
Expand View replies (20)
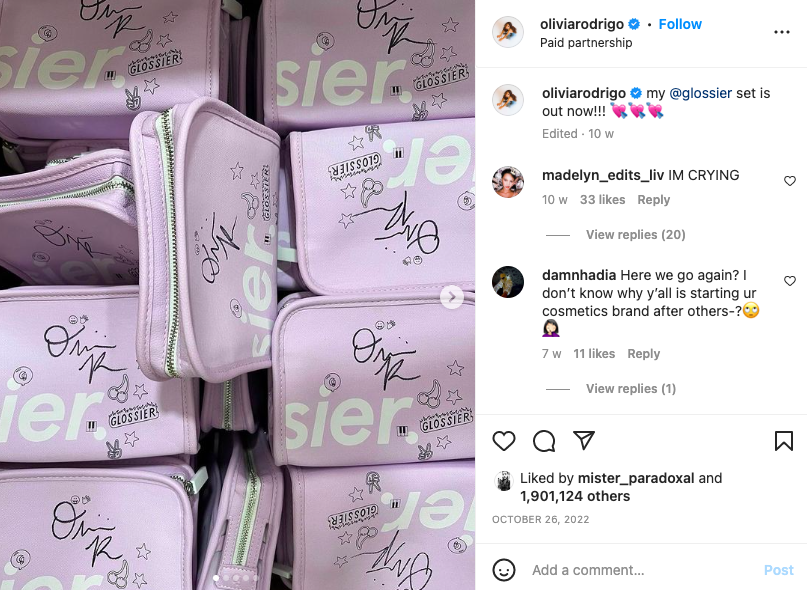635,235
